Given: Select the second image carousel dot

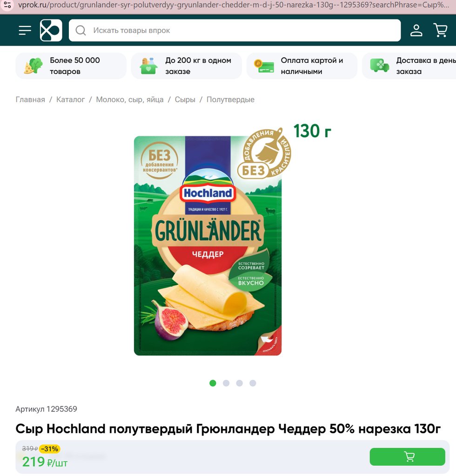Looking at the screenshot, I should pyautogui.click(x=226, y=383).
